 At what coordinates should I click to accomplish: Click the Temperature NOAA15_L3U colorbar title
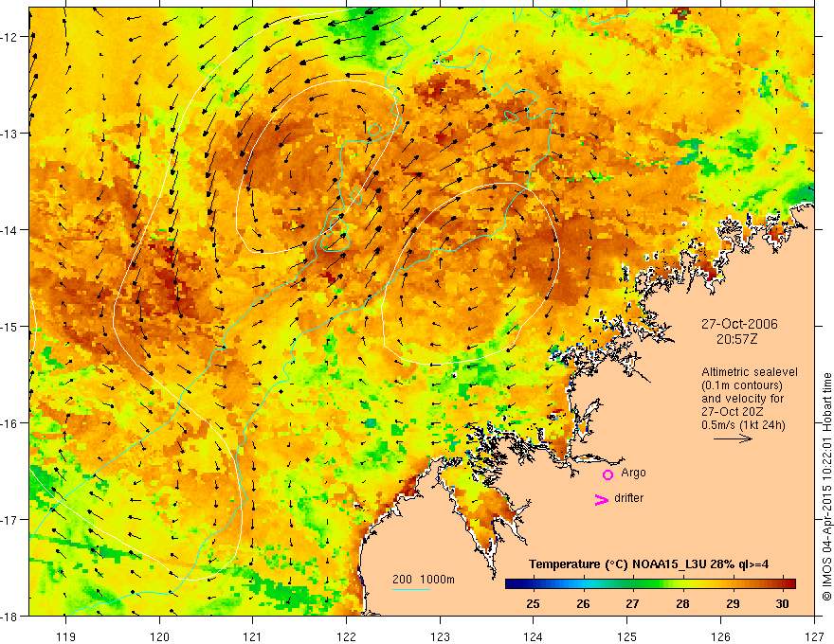pos(649,564)
